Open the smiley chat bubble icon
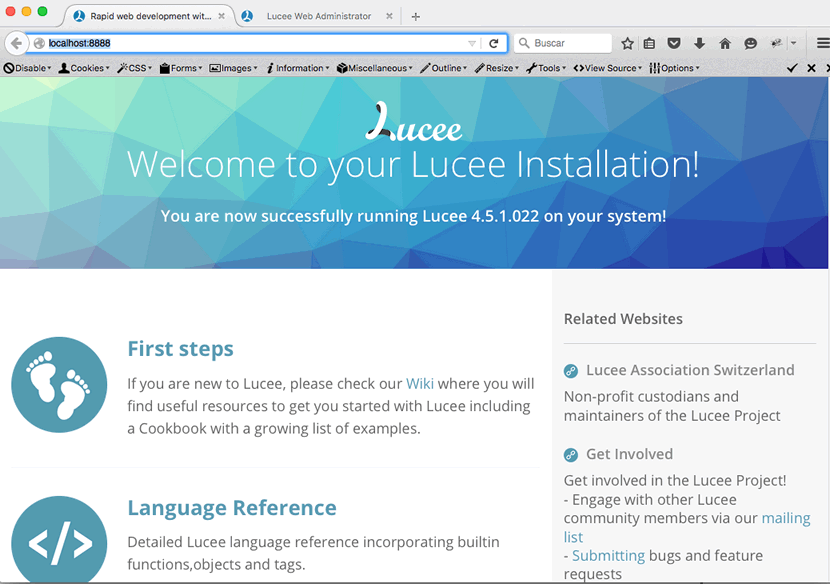 [751, 43]
